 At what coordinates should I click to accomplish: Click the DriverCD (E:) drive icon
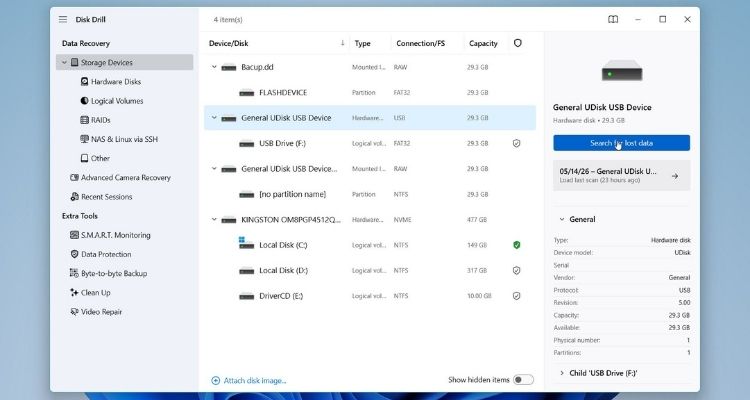[x=246, y=296]
